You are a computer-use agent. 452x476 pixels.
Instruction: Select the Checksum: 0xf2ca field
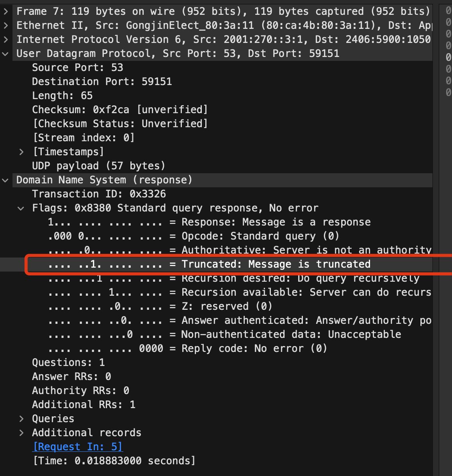117,110
